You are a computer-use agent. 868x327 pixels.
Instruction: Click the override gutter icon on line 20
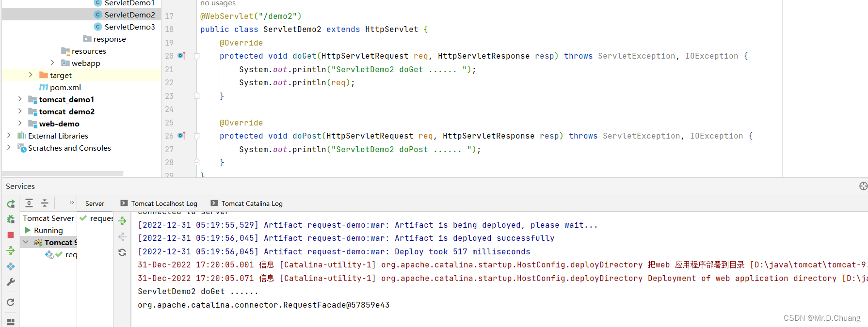[182, 56]
